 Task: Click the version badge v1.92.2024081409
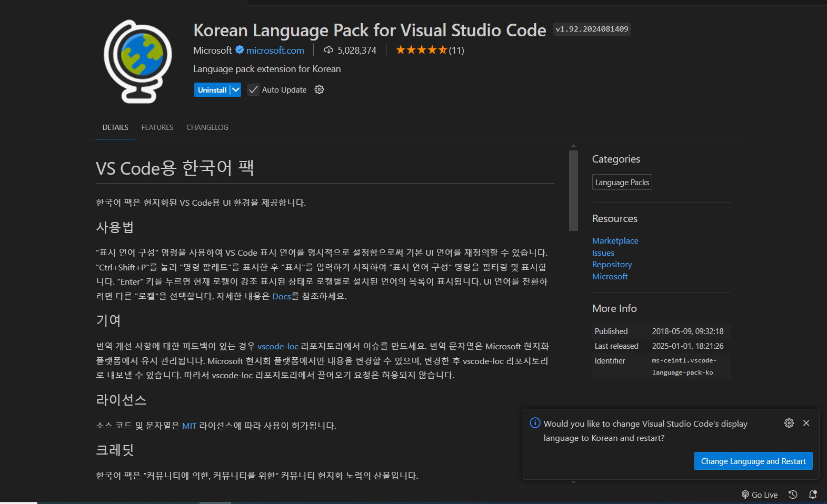click(x=592, y=29)
